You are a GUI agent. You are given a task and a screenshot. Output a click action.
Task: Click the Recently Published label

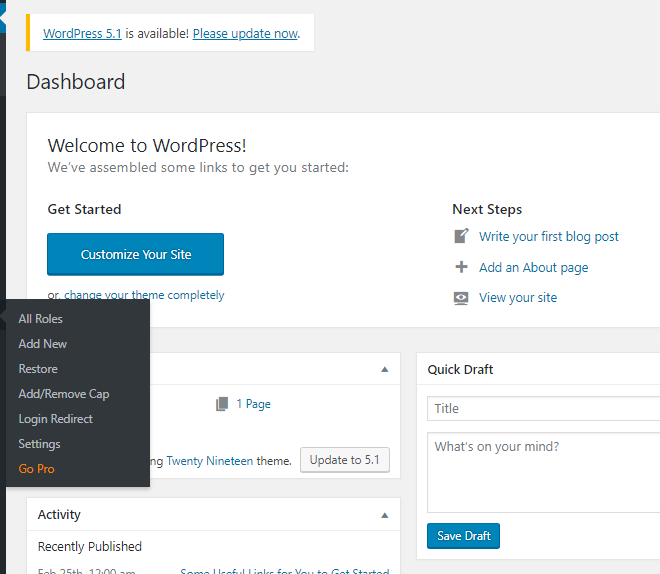(90, 546)
